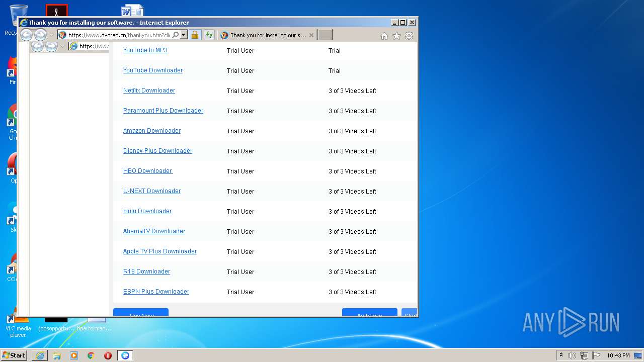This screenshot has width=644, height=362.
Task: Open the red-bordered PDF desktop icon
Action: 56,11
